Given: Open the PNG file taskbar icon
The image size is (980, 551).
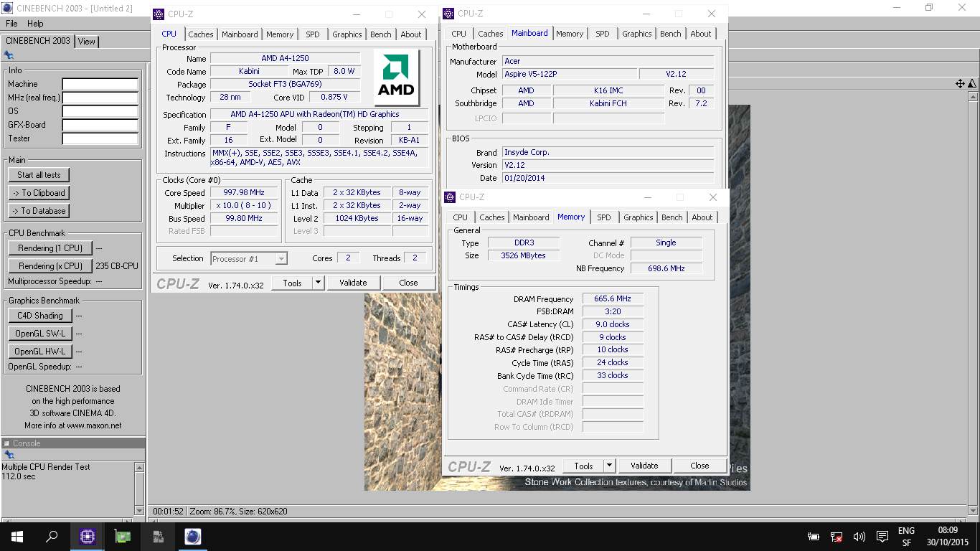Looking at the screenshot, I should [158, 536].
